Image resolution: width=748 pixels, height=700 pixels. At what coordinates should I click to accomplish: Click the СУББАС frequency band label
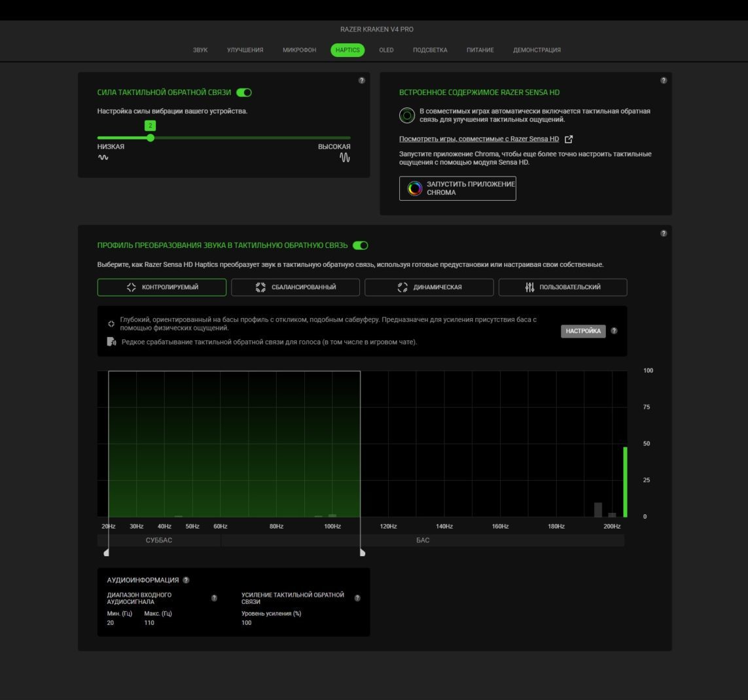(159, 541)
